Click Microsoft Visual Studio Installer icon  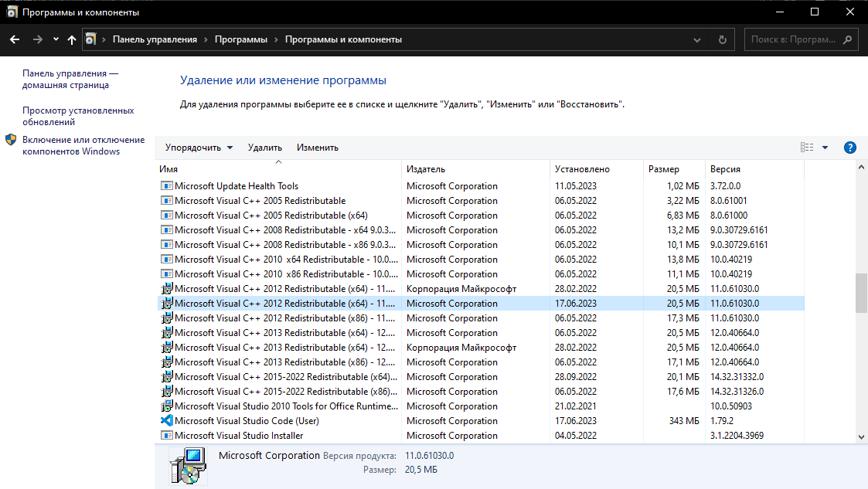pos(166,436)
